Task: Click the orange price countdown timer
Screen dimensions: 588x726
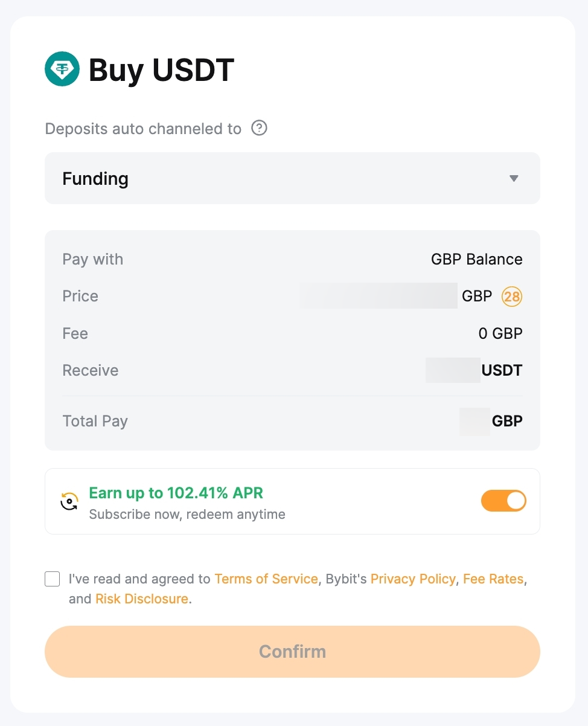Action: pos(512,297)
